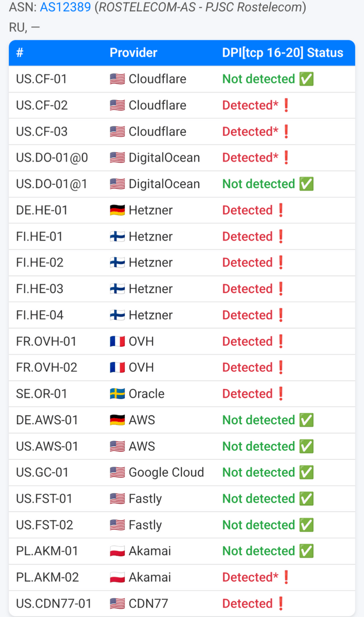Click the Detected* status for PL.AKM-02
The height and width of the screenshot is (617, 364).
(250, 577)
